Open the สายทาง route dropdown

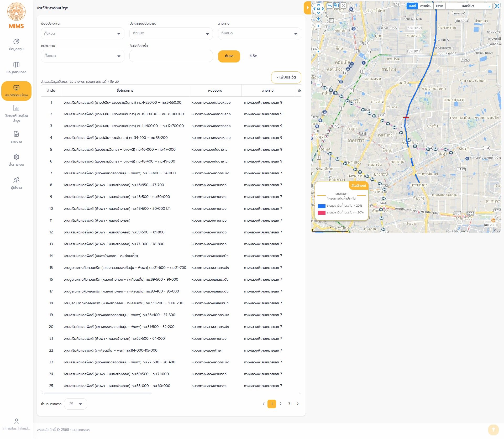(259, 34)
